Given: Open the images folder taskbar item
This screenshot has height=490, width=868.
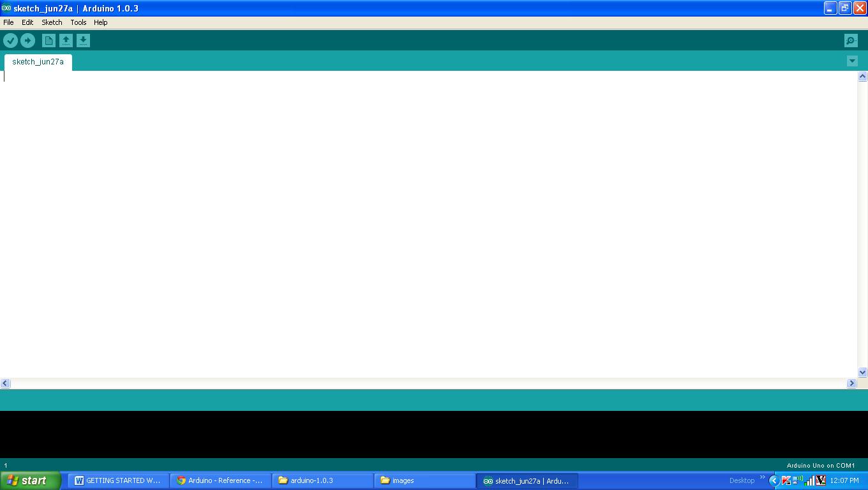Looking at the screenshot, I should 425,480.
